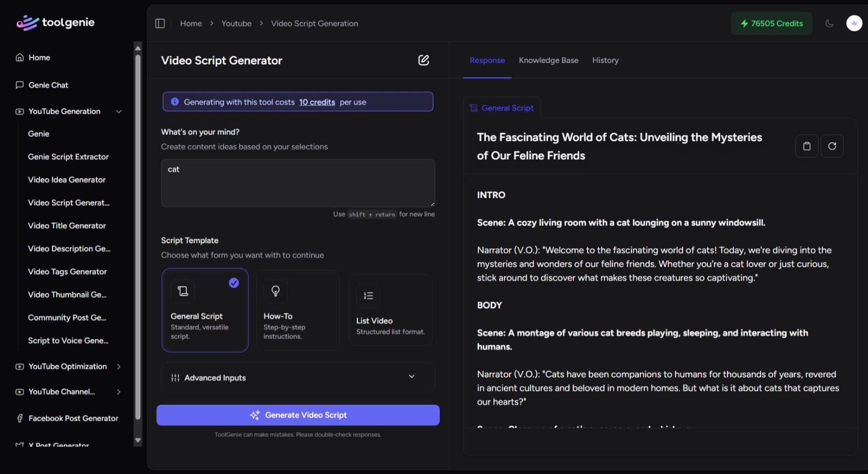Click the generated script title heading
868x474 pixels.
point(619,146)
